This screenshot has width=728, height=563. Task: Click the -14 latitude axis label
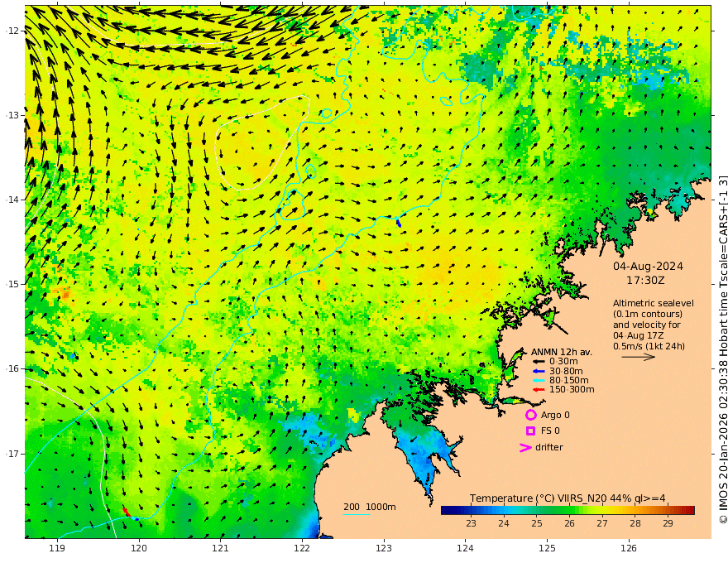tap(12, 200)
